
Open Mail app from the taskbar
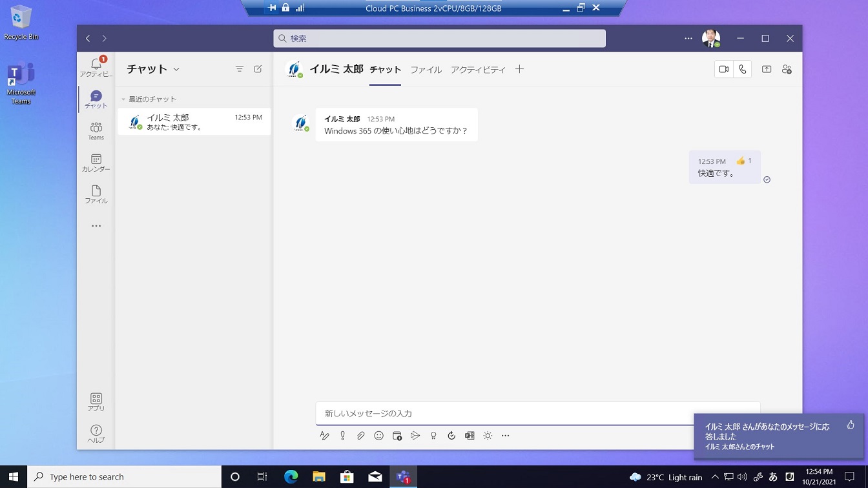pos(375,477)
